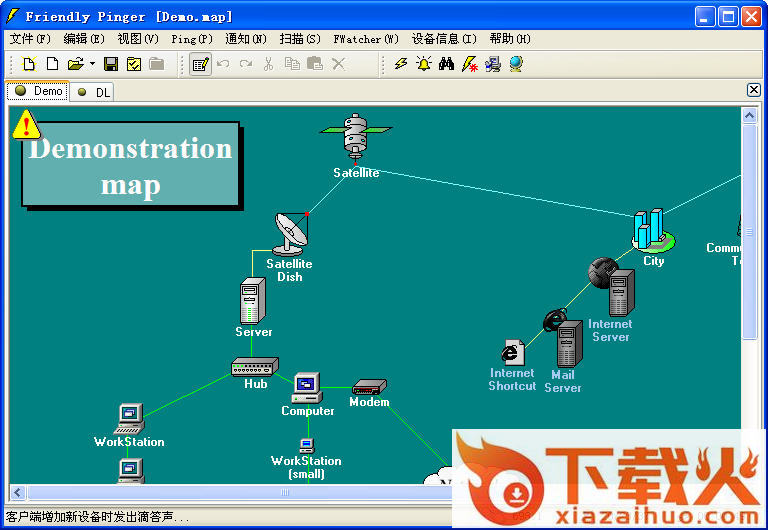The height and width of the screenshot is (530, 768).
Task: Click the vertical scrollbar thumb
Action: pos(749,231)
